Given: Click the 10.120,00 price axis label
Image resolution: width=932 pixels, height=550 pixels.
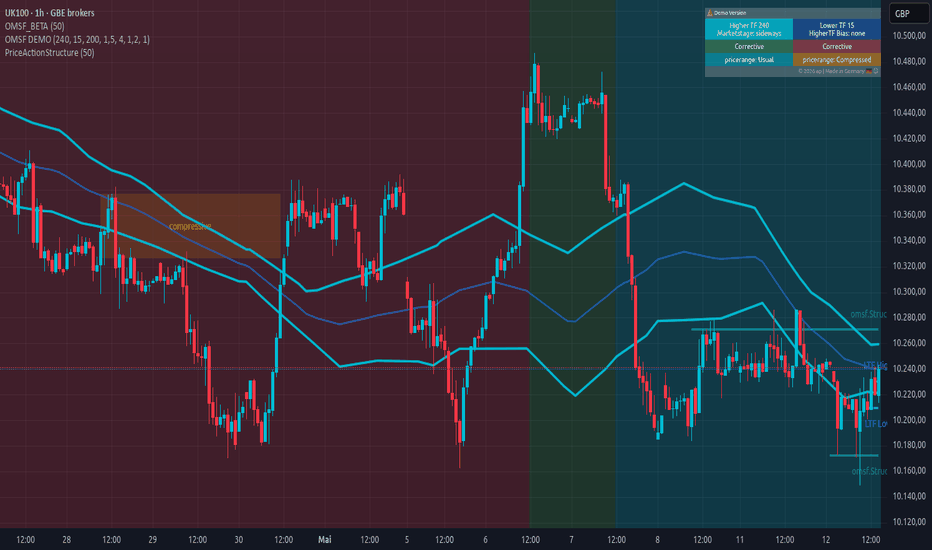Looking at the screenshot, I should tap(909, 521).
